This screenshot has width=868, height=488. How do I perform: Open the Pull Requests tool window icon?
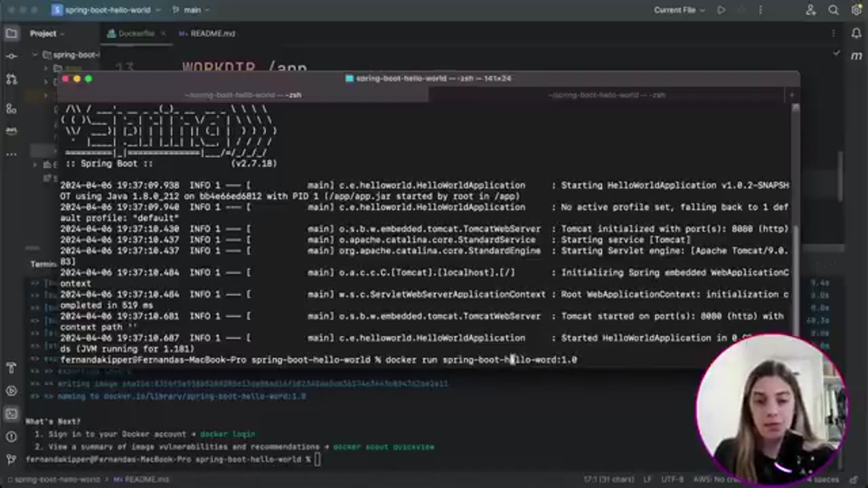coord(12,79)
